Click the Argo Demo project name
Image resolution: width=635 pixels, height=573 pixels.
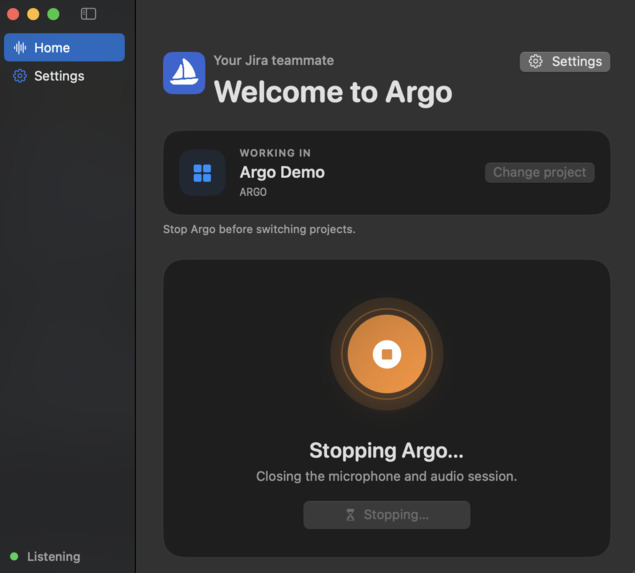[x=282, y=173]
